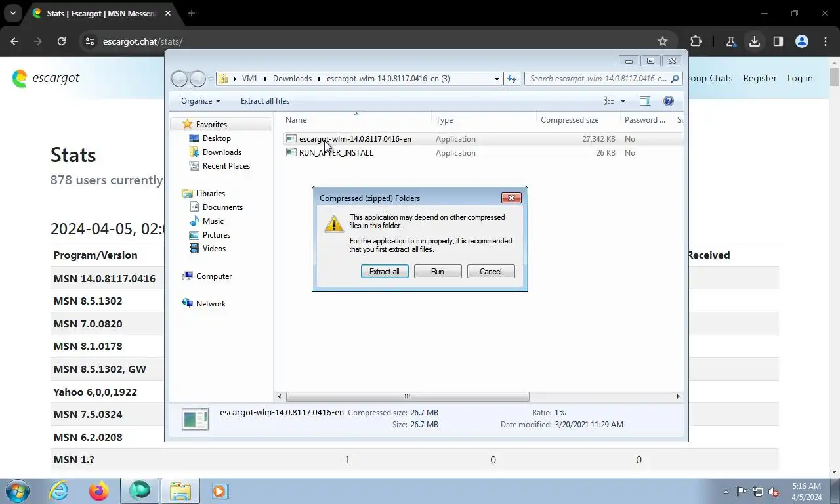Select Libraries in navigation pane
Viewport: 840px width, 504px height.
pos(210,194)
